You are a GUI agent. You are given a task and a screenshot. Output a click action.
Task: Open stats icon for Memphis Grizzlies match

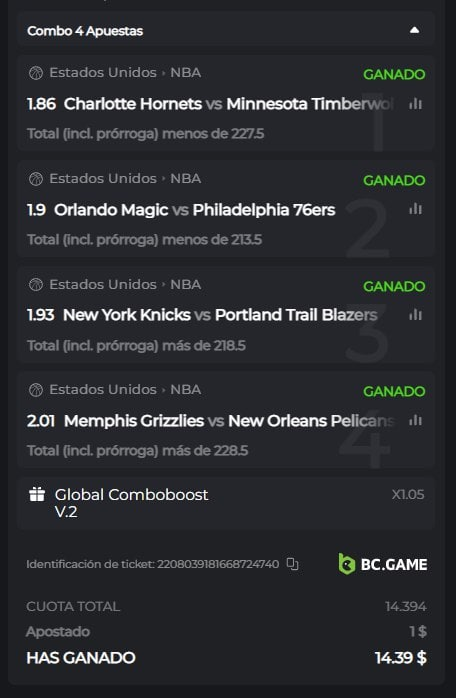click(x=415, y=420)
